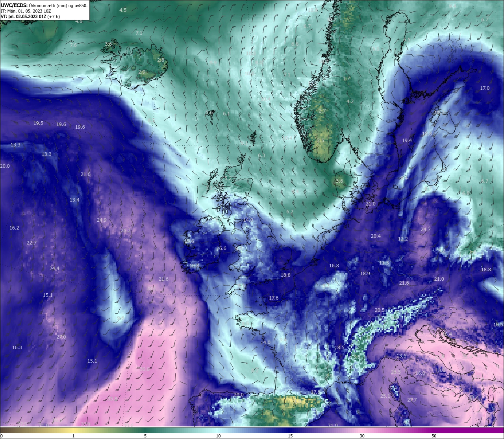Click the 25.1 value label
The image size is (504, 439).
[x=385, y=396]
